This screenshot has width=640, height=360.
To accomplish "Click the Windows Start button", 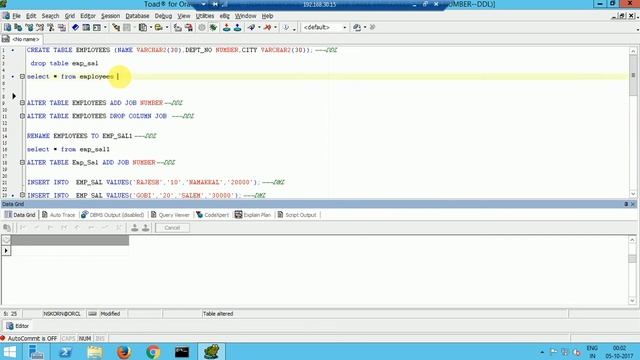I will coord(10,351).
